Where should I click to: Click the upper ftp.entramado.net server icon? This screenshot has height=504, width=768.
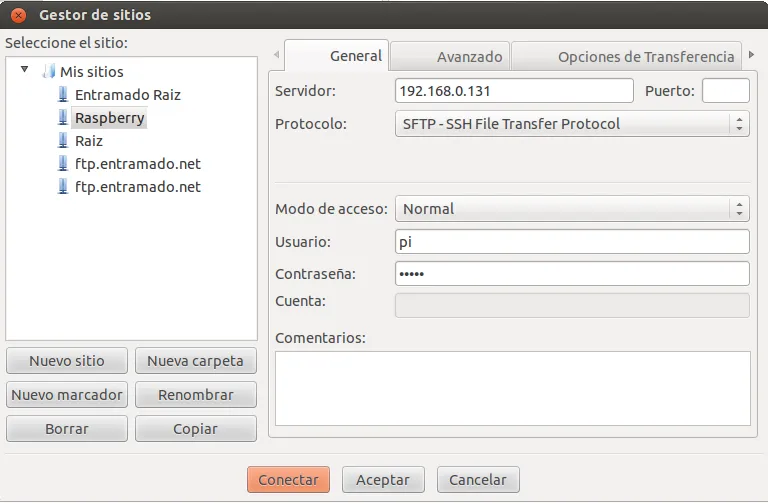click(x=64, y=164)
